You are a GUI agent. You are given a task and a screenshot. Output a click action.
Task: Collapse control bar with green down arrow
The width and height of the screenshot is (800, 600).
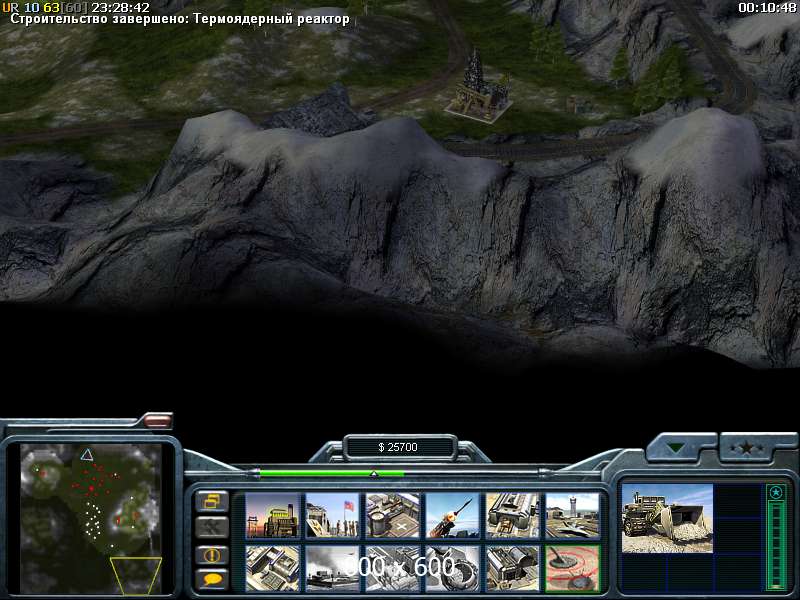(677, 448)
